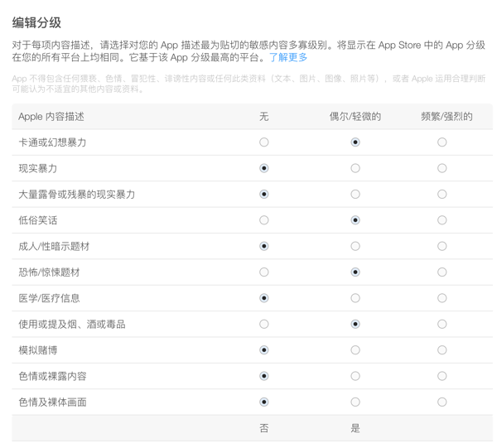Select 频繁/强烈的 for 低俗笑话

click(x=442, y=220)
